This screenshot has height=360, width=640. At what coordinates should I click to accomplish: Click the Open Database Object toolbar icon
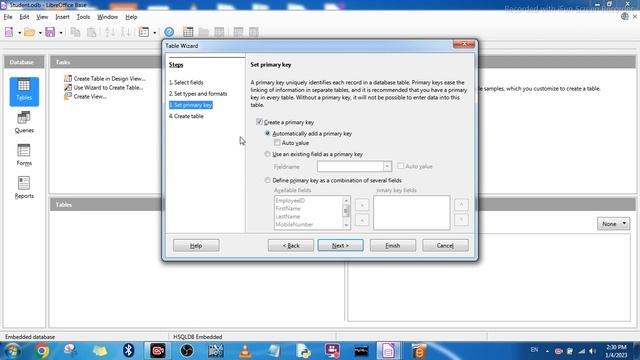pyautogui.click(x=204, y=32)
